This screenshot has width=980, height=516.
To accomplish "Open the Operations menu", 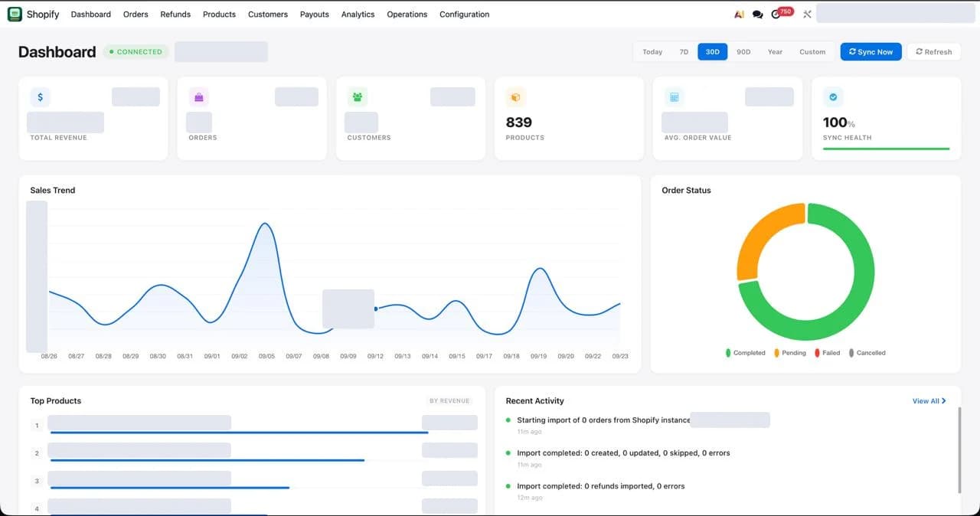I will (x=407, y=14).
